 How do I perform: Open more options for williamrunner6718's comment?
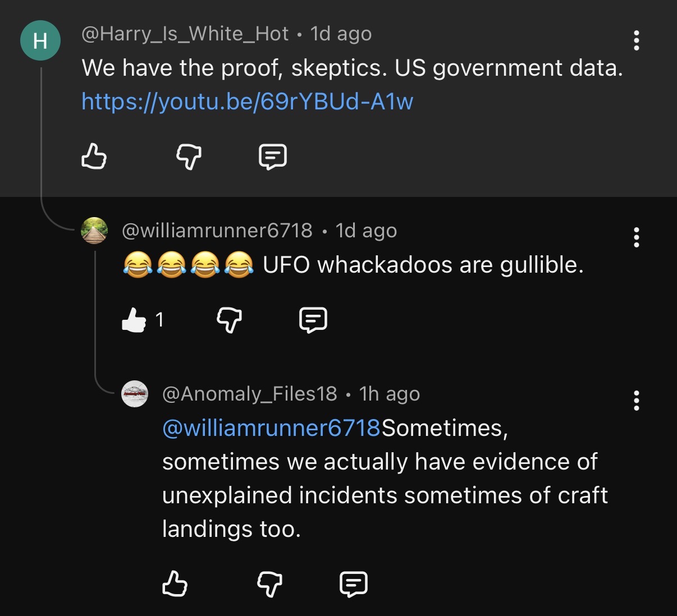[636, 237]
